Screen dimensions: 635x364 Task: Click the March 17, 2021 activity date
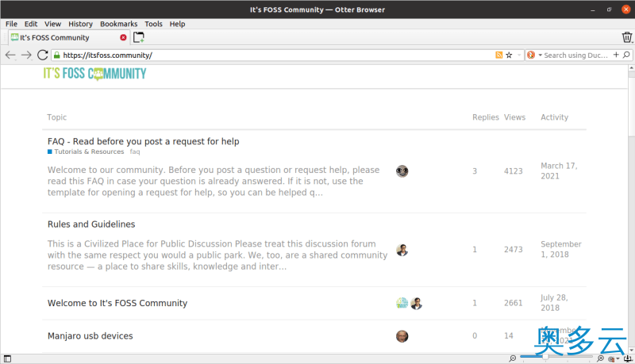(560, 171)
